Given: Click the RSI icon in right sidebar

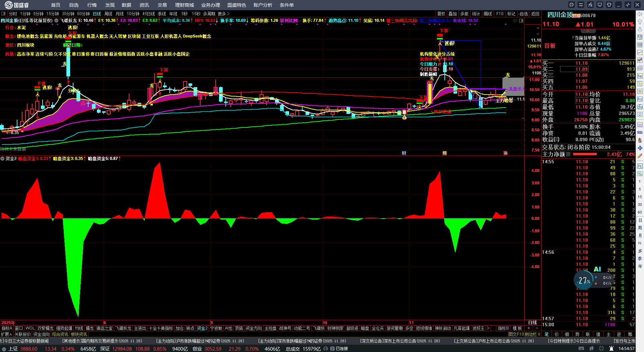Looking at the screenshot, I should 640,132.
